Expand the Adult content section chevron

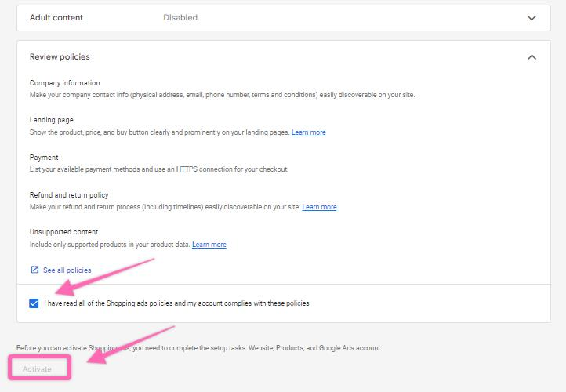[532, 18]
